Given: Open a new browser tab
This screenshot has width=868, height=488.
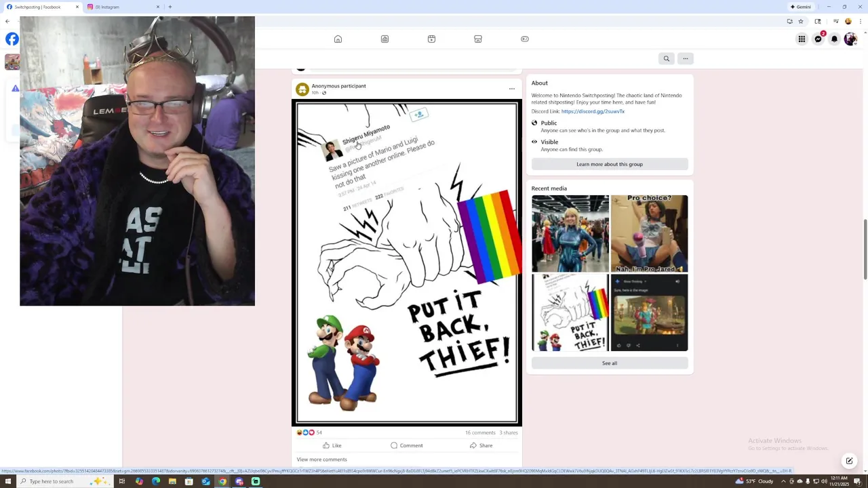Looking at the screenshot, I should (x=170, y=7).
